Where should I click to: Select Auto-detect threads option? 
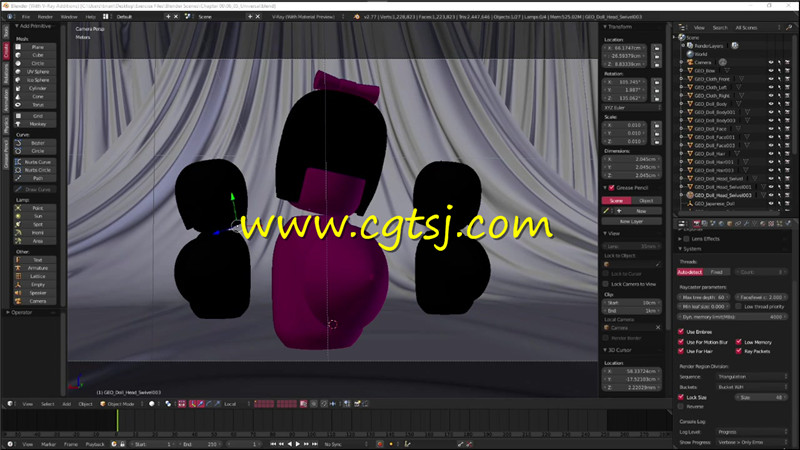pyautogui.click(x=690, y=272)
